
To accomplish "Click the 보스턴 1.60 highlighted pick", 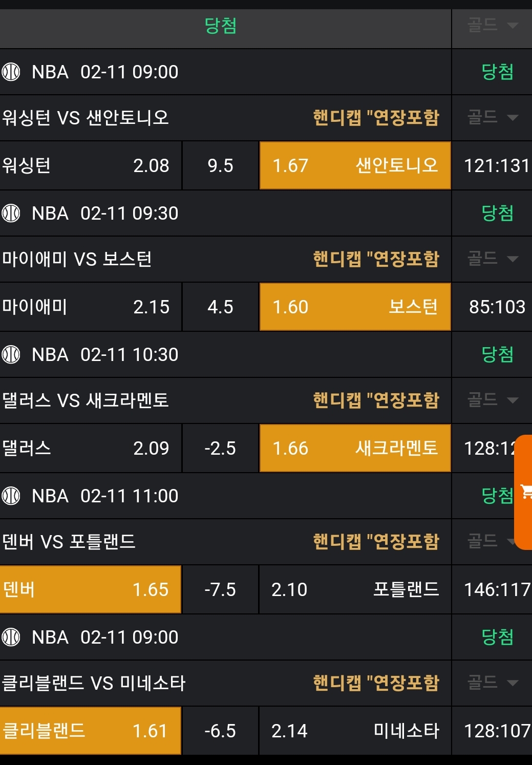I will [x=355, y=307].
